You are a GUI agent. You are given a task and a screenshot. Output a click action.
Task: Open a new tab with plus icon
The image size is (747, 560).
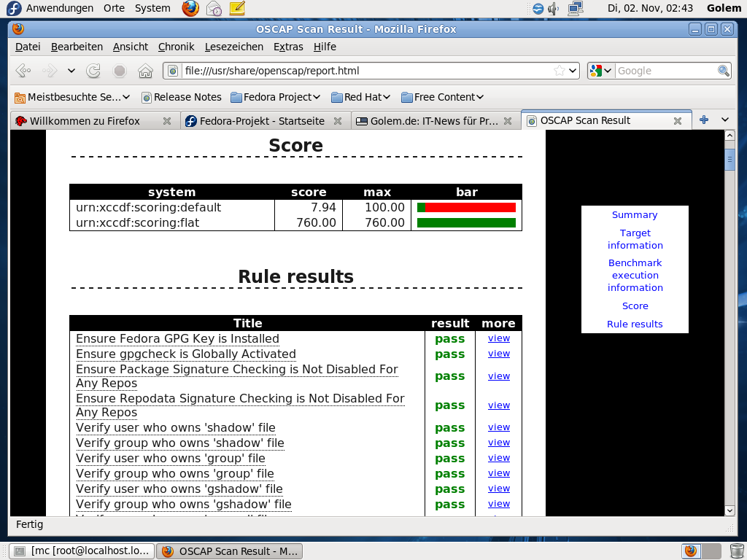[704, 120]
